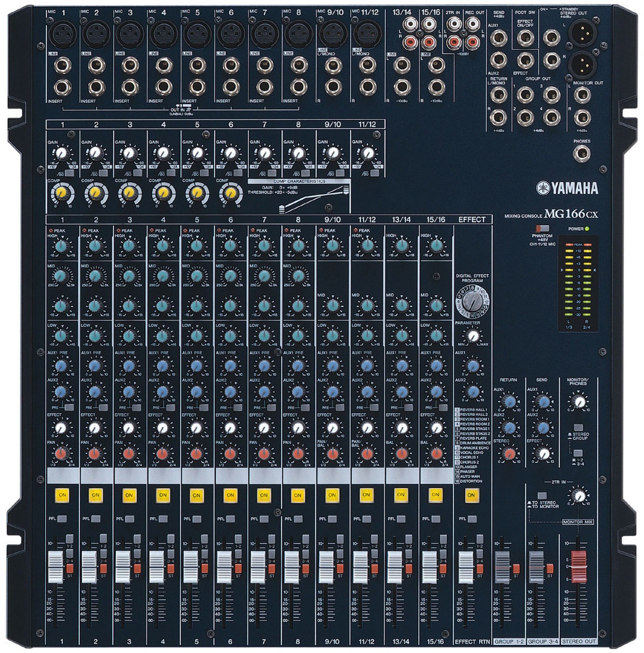Toggle the PFL button on channel 4

(x=163, y=519)
